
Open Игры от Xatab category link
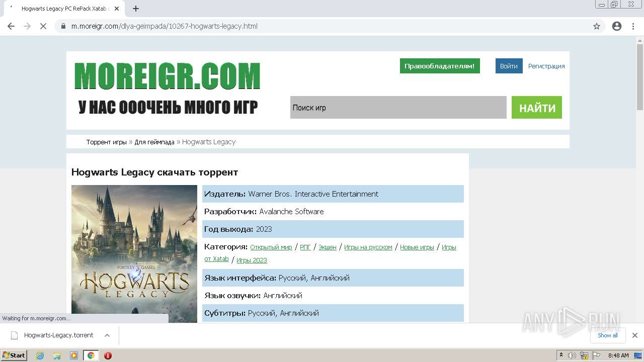[449, 247]
